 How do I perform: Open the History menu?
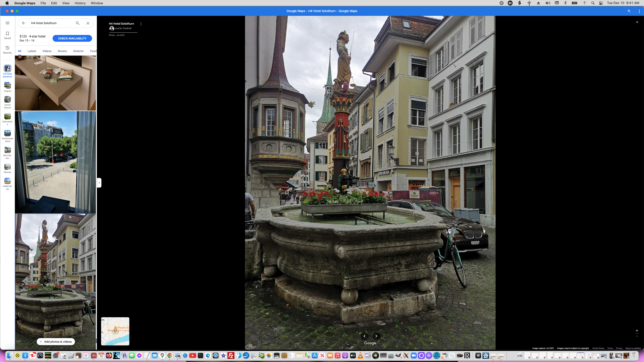(80, 3)
